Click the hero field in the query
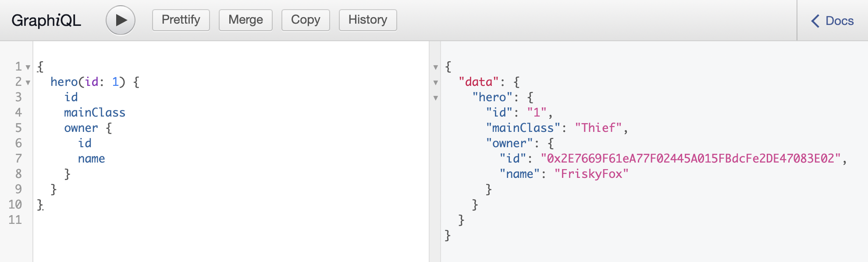The width and height of the screenshot is (868, 262). 64,82
